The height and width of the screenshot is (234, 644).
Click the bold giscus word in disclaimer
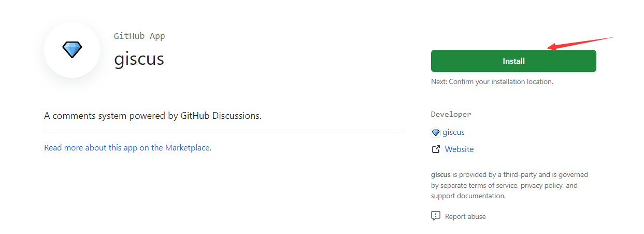click(x=440, y=175)
